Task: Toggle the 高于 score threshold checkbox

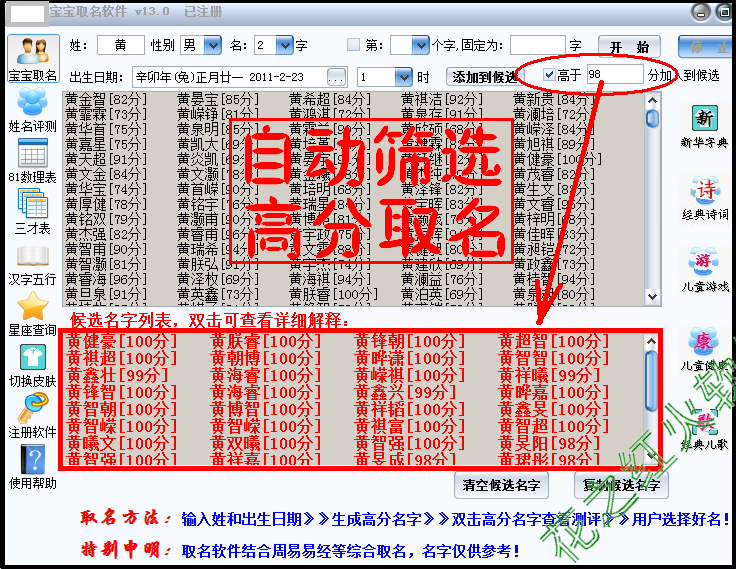Action: [x=549, y=75]
